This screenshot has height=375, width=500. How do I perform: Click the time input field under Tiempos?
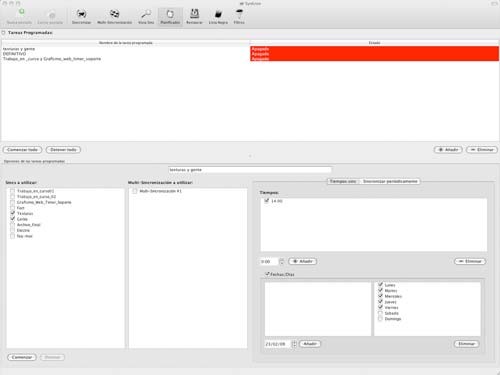coord(269,262)
